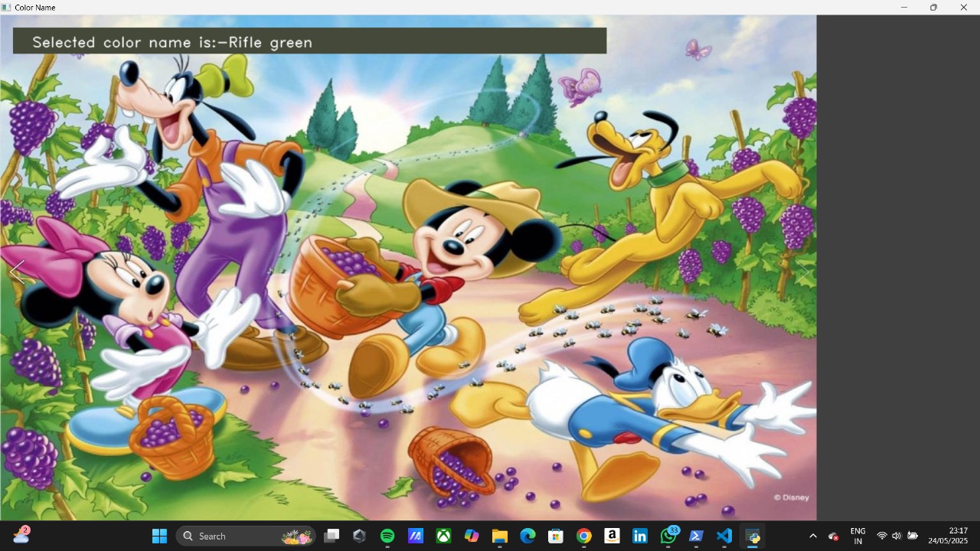The height and width of the screenshot is (551, 980).
Task: Launch MyASUS from the taskbar
Action: [415, 536]
